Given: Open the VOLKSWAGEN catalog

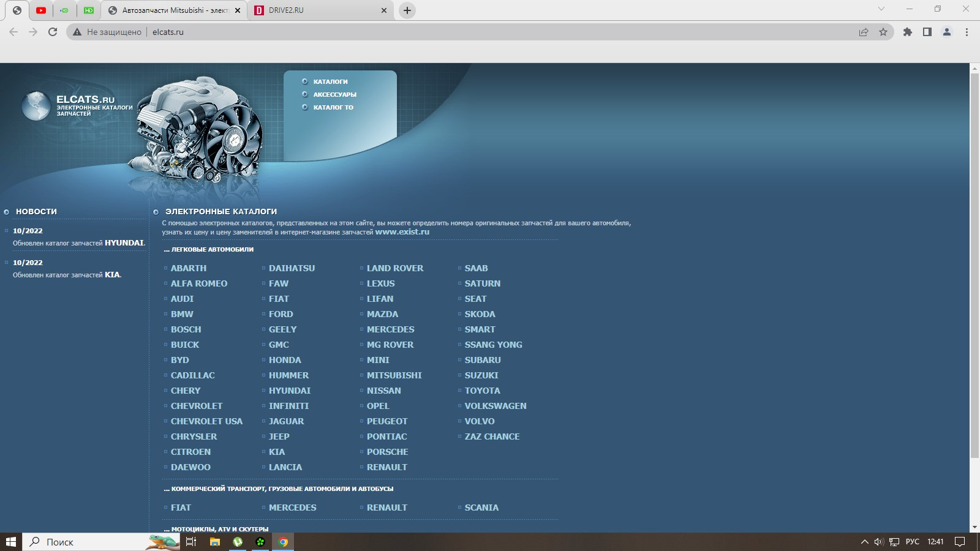Looking at the screenshot, I should (496, 406).
